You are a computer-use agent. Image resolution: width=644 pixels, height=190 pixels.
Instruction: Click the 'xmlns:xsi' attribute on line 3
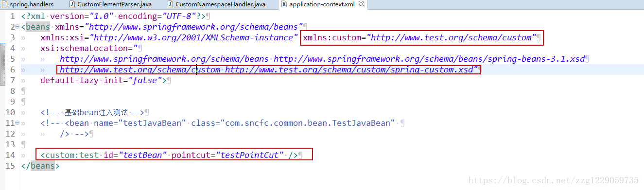pyautogui.click(x=62, y=37)
